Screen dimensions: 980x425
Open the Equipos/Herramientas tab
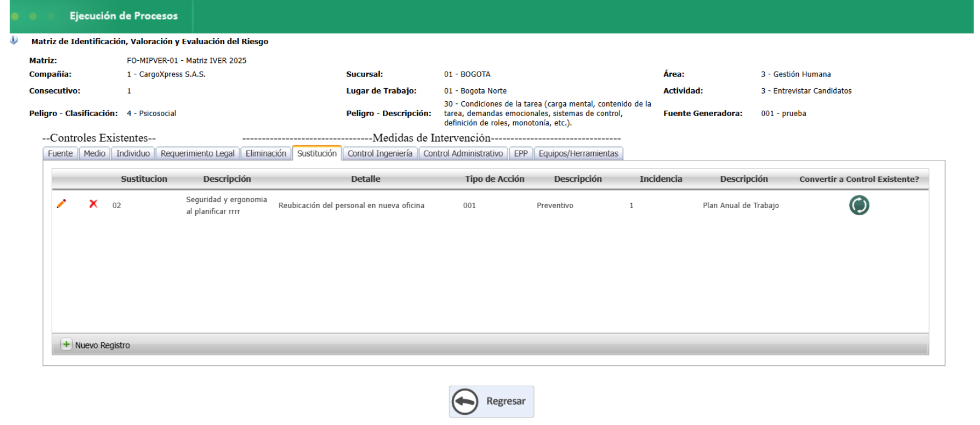point(578,153)
